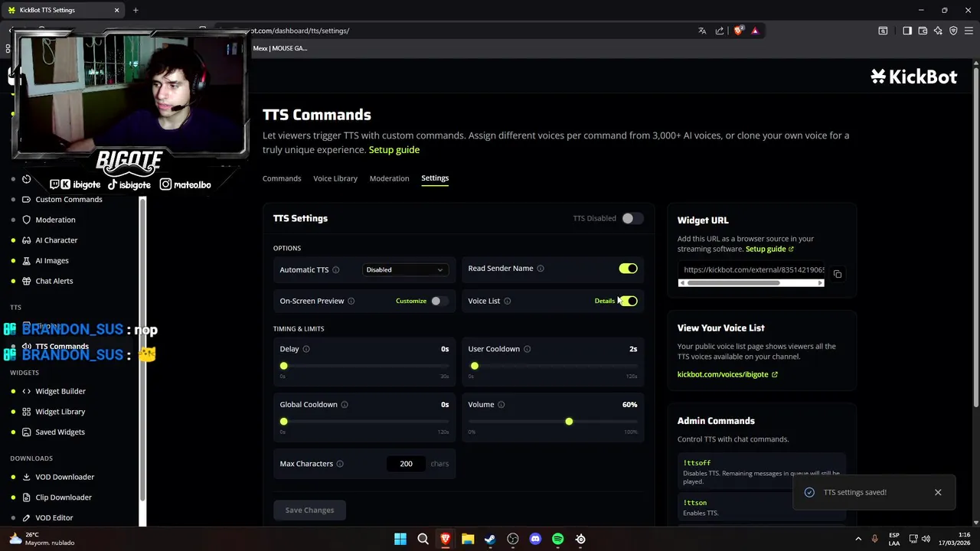Click the Brave VPN shield icon
Screen dimensions: 980x551
(x=953, y=31)
